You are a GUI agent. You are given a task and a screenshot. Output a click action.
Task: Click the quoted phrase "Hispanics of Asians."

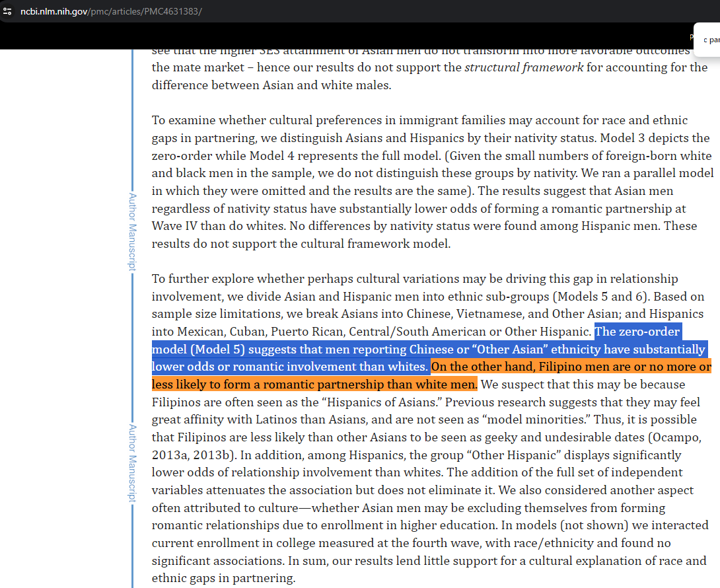[382, 402]
